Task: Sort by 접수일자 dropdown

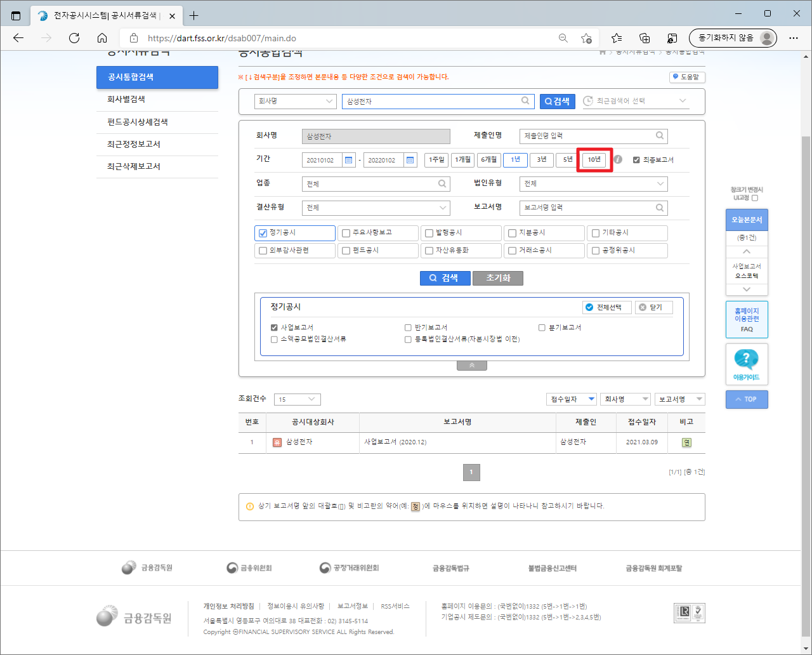Action: pos(572,399)
